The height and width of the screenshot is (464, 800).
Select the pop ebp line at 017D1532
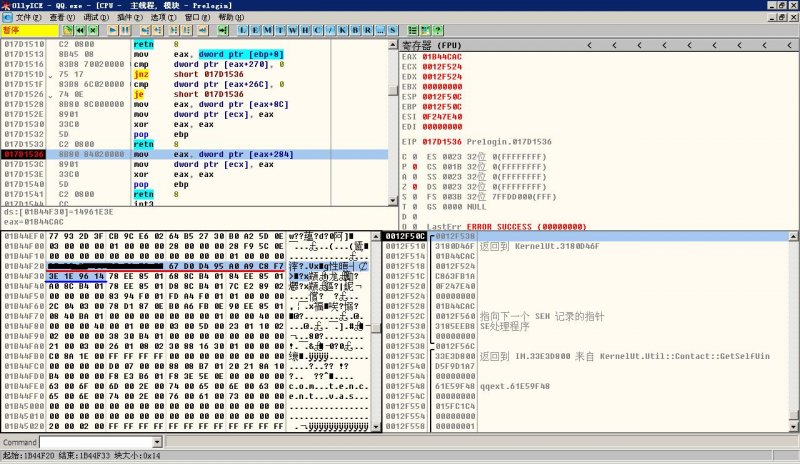tap(194, 134)
